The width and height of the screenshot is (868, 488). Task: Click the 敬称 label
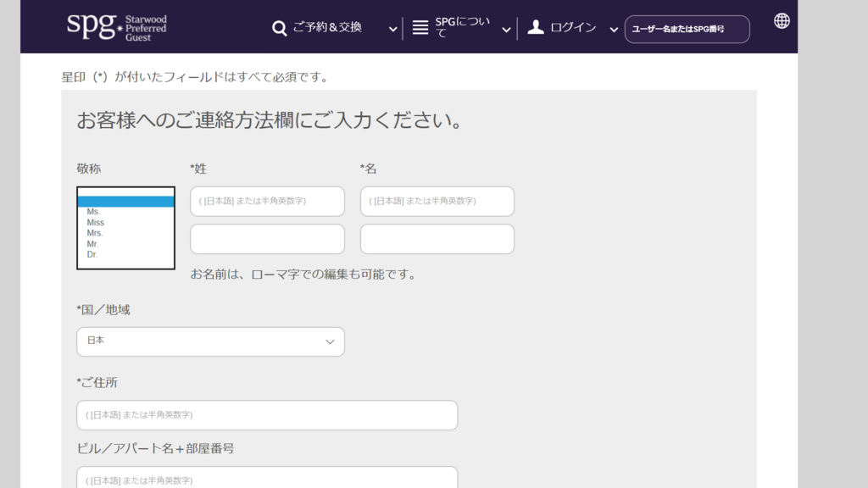tap(88, 169)
